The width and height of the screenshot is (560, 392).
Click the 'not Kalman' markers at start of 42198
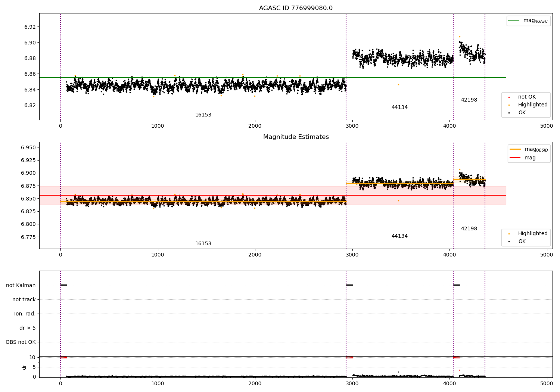tap(457, 285)
